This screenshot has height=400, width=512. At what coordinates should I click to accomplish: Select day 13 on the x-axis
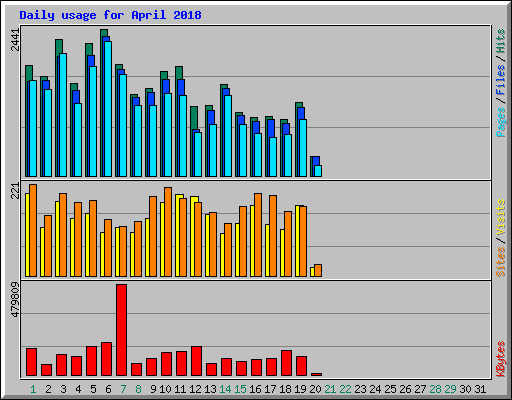[210, 389]
